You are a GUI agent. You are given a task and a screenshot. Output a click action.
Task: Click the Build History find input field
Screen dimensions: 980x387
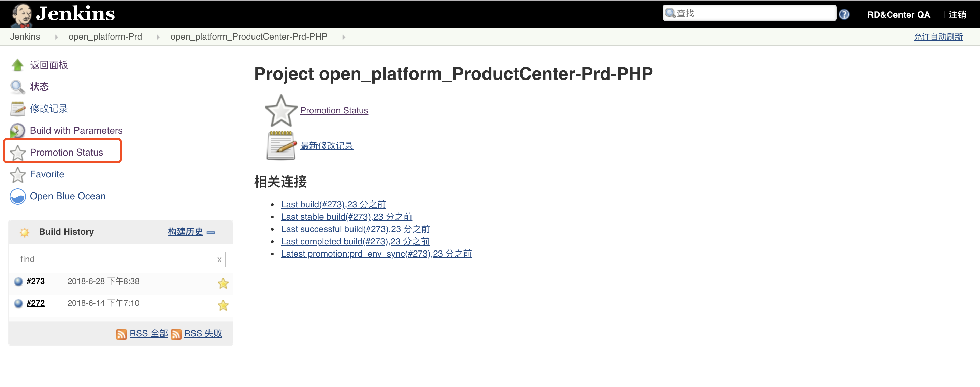click(x=116, y=259)
